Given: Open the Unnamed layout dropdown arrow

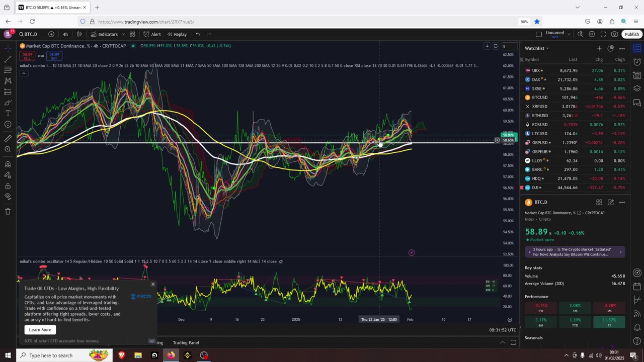Looking at the screenshot, I should (569, 34).
